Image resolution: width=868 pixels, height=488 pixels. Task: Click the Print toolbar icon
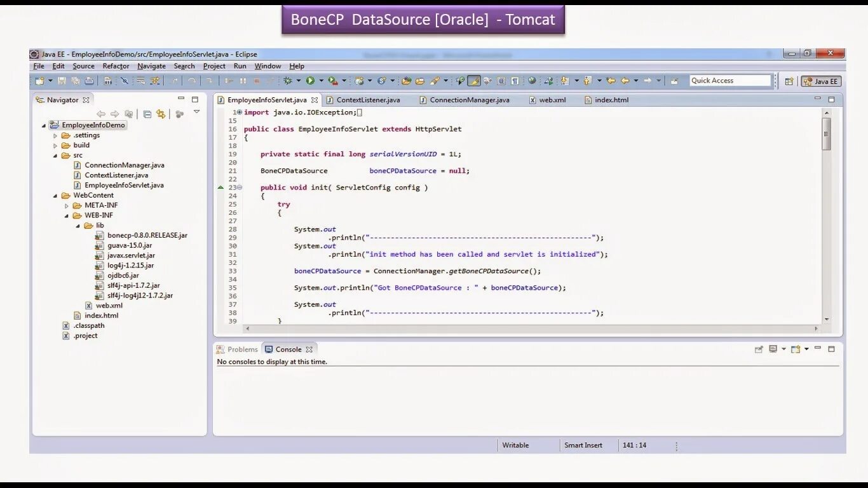click(89, 81)
